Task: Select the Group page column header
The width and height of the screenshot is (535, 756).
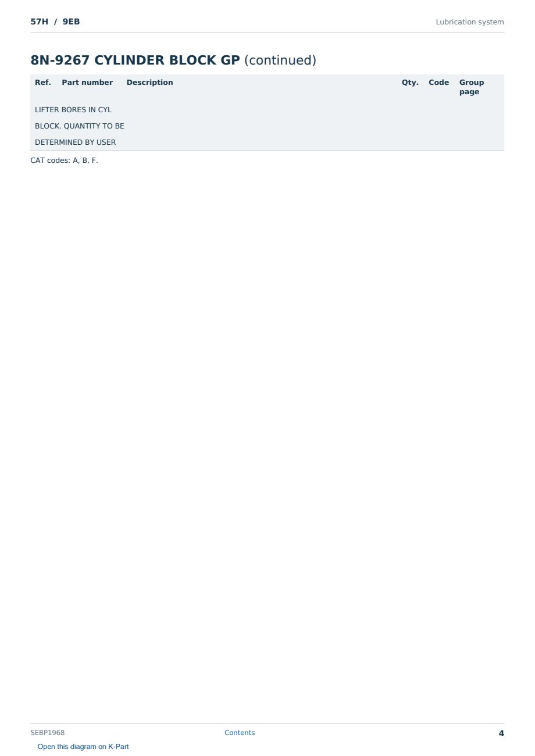Action: (x=472, y=87)
